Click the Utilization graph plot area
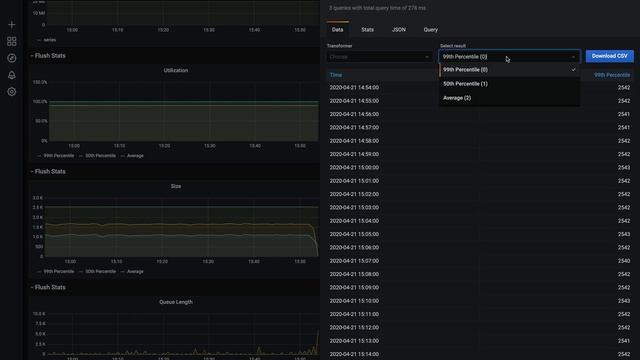This screenshot has height=360, width=640. [184, 111]
